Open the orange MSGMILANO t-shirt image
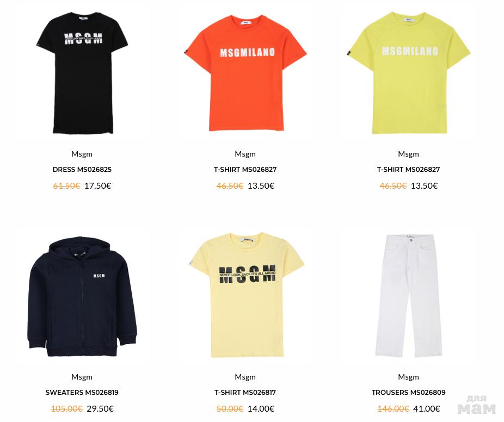504x422 pixels. pos(245,72)
